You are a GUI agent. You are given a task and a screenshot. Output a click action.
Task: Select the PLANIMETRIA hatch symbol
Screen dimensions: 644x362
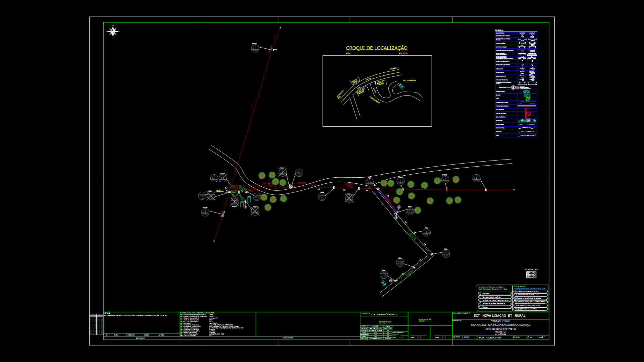coord(531,275)
